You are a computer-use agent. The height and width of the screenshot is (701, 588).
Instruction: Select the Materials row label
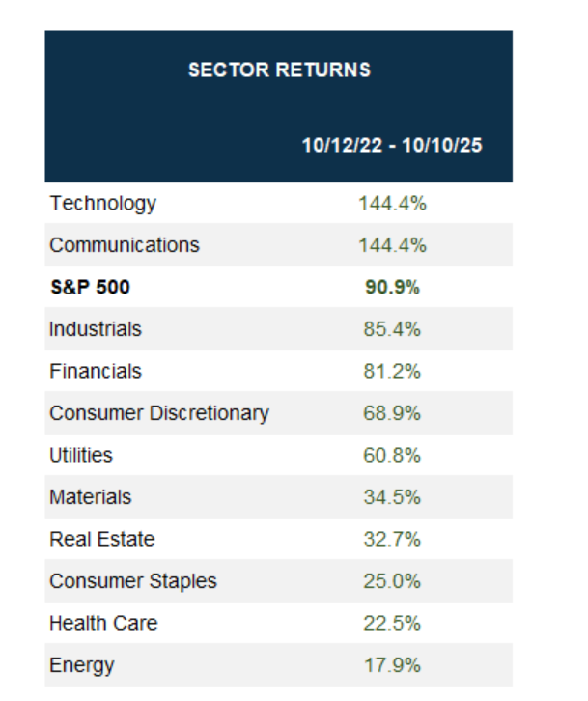91,497
